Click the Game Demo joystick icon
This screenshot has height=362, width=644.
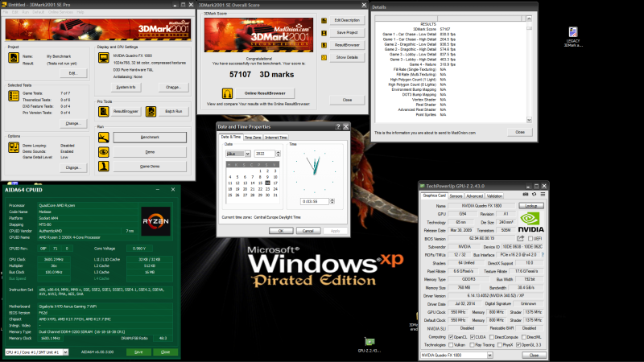tap(104, 167)
